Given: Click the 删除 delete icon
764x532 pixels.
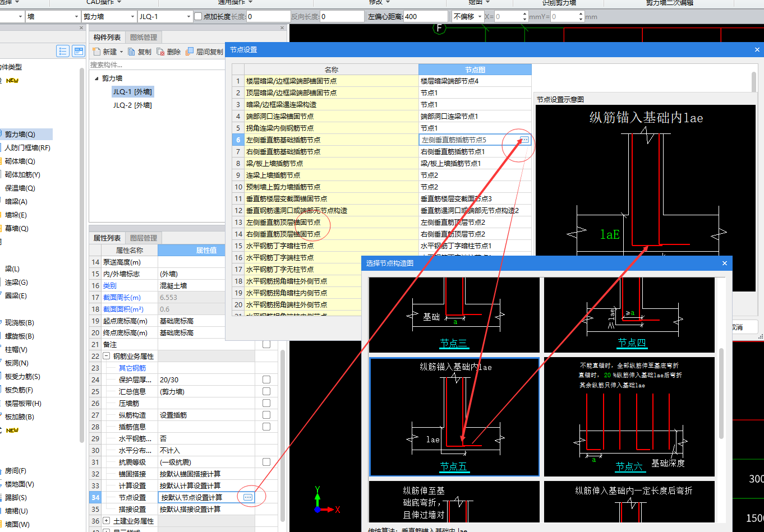Looking at the screenshot, I should coord(161,52).
